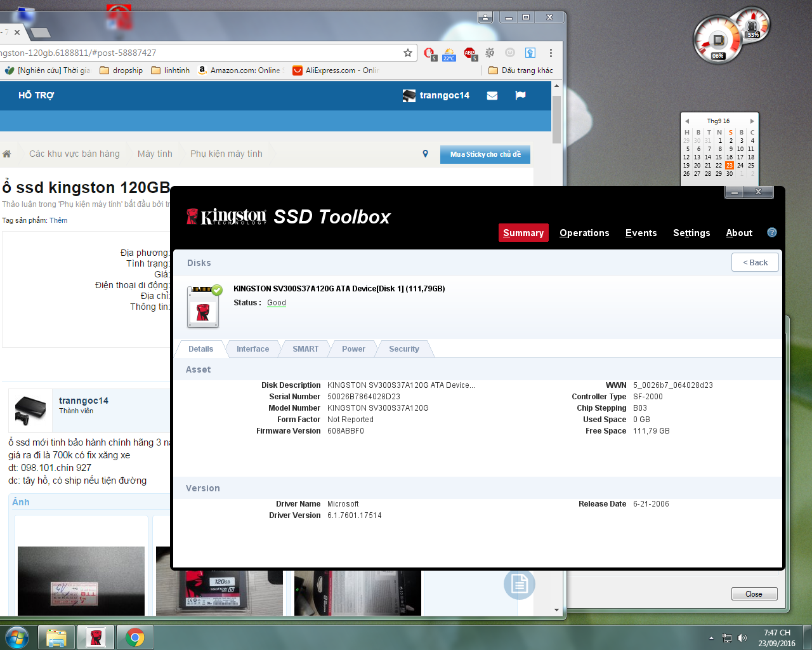Click the Thêm tag link
Viewport: 812px width, 650px height.
(x=58, y=220)
